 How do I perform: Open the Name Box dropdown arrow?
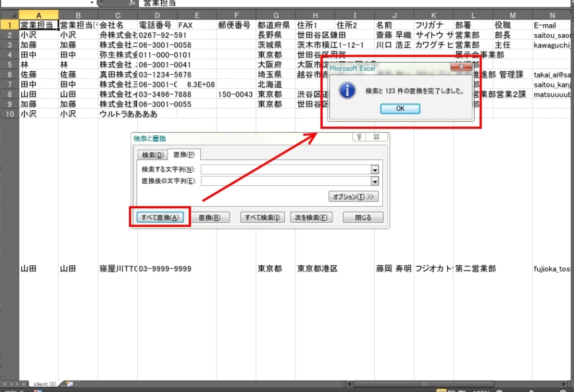click(91, 3)
